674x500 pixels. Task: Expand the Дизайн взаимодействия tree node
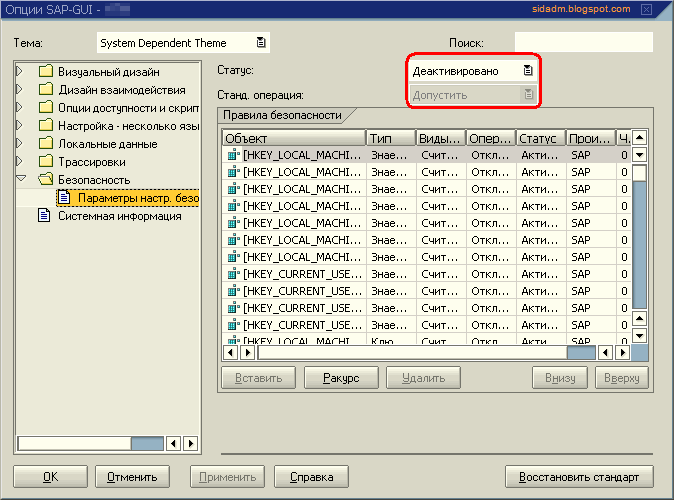[20, 89]
